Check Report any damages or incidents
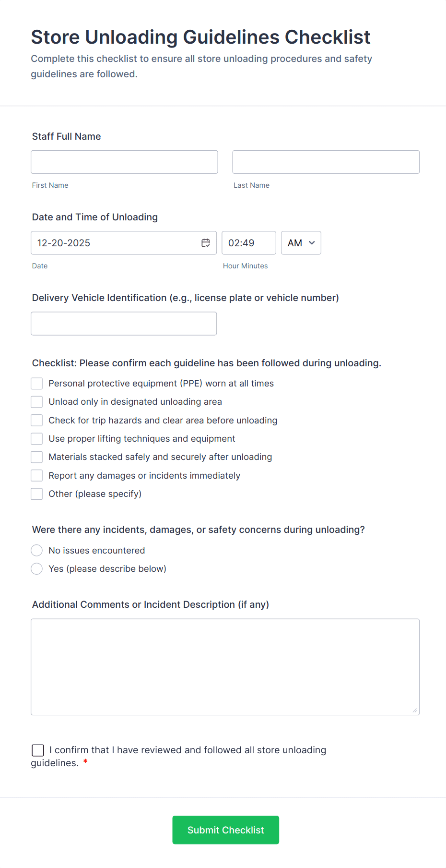Viewport: 446px width, 868px height. 37,476
